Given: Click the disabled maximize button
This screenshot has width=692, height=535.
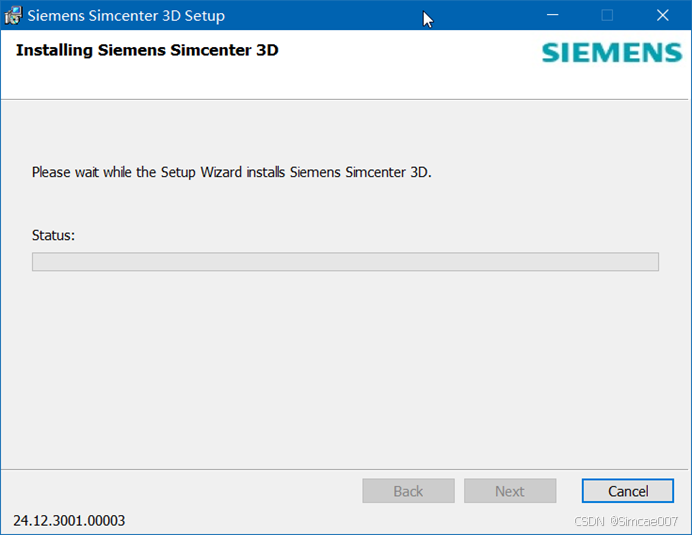Looking at the screenshot, I should [x=607, y=15].
